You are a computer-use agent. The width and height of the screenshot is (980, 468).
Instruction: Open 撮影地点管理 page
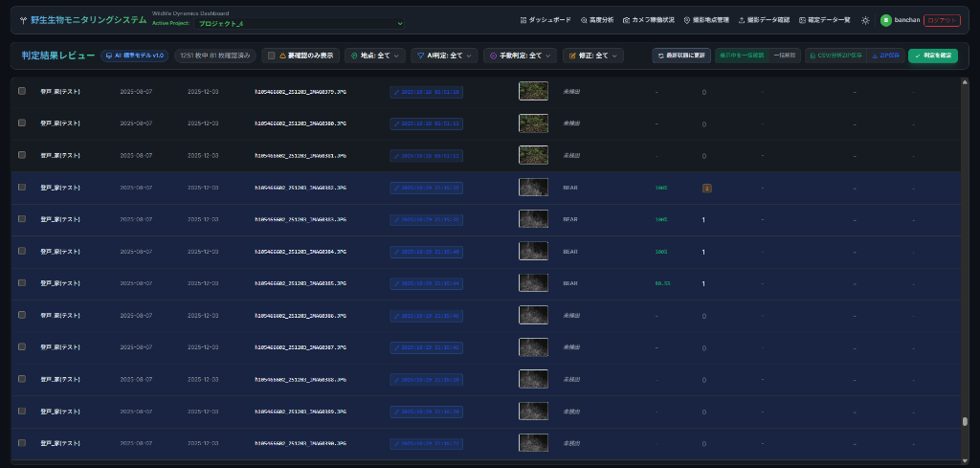(706, 20)
